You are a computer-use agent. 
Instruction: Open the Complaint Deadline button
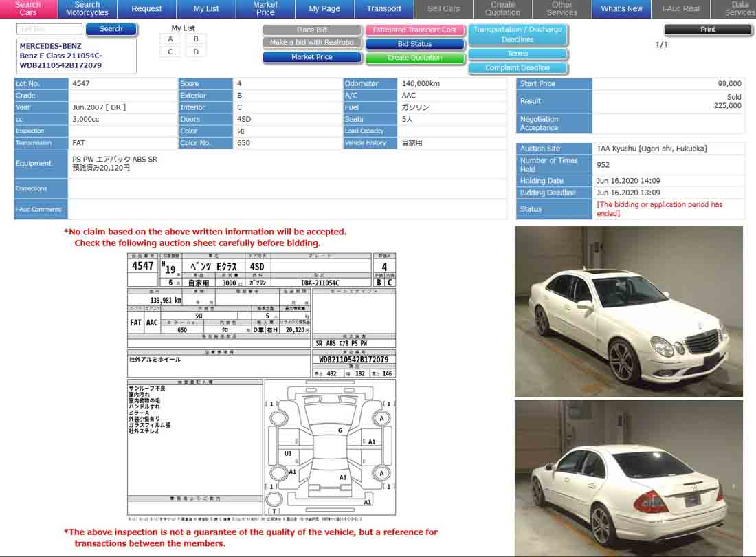coord(518,67)
